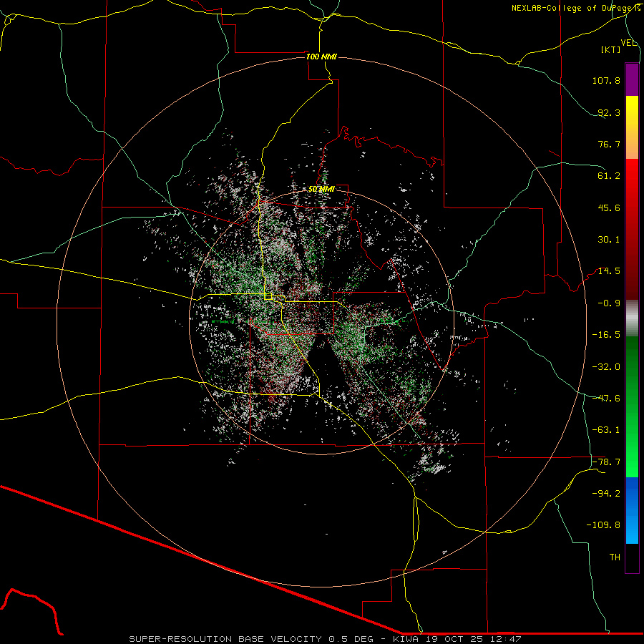Viewport: 644px width, 644px height.
Task: Click the 61.2 legend value
Action: click(609, 176)
